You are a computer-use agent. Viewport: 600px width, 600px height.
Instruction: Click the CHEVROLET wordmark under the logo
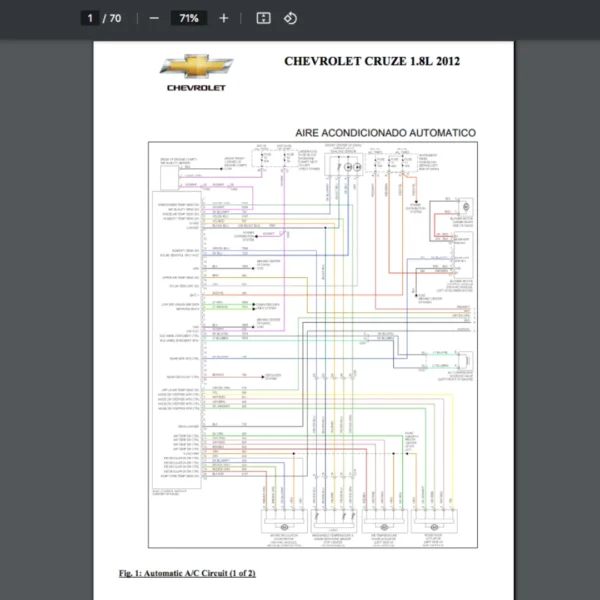[x=196, y=88]
